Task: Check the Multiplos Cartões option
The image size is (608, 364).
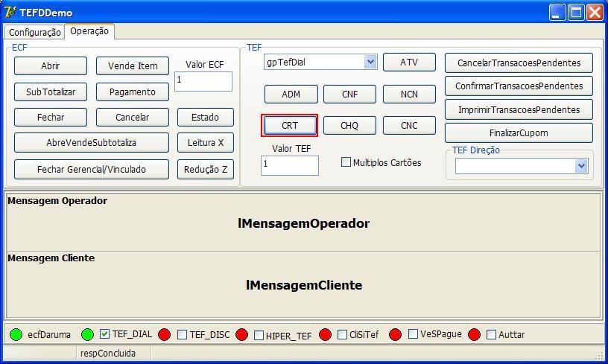Action: pyautogui.click(x=346, y=162)
